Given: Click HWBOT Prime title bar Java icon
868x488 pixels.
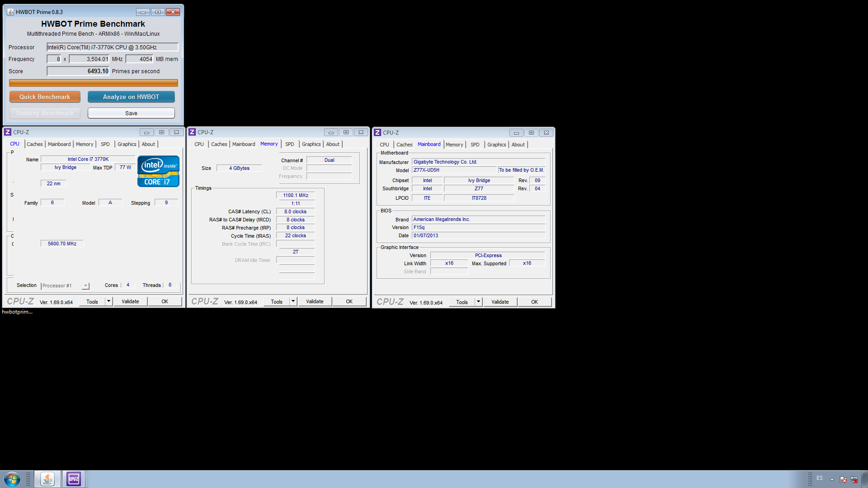Looking at the screenshot, I should click(10, 12).
